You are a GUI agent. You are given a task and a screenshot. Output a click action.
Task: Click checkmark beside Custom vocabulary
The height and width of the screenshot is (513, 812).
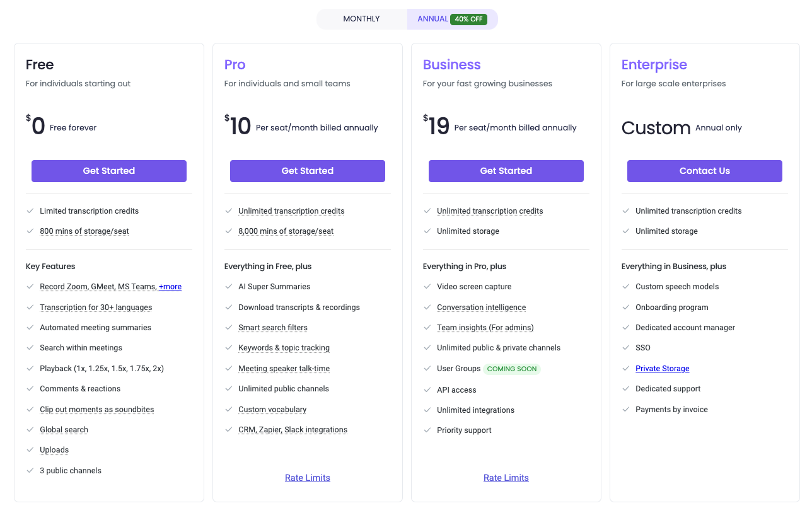click(x=229, y=410)
